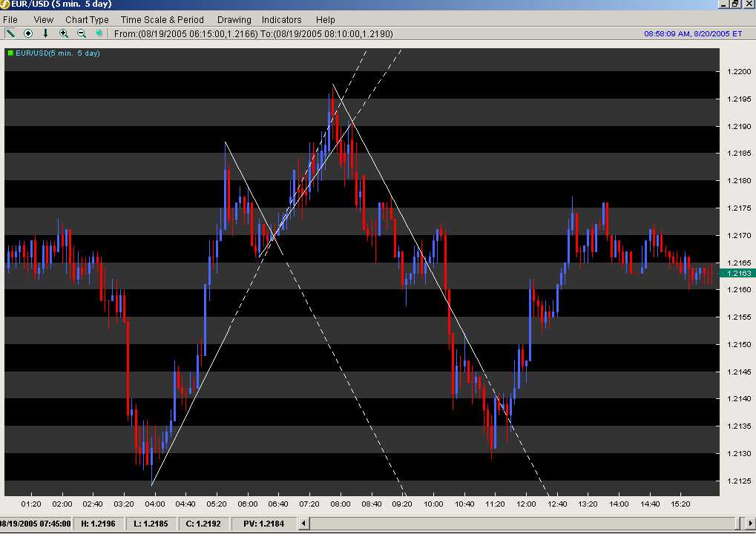
Task: Restore down the chart window
Action: pyautogui.click(x=735, y=4)
